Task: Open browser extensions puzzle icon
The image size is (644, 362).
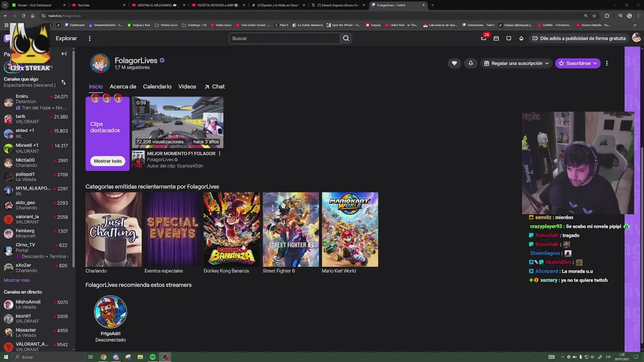Action: (607, 16)
